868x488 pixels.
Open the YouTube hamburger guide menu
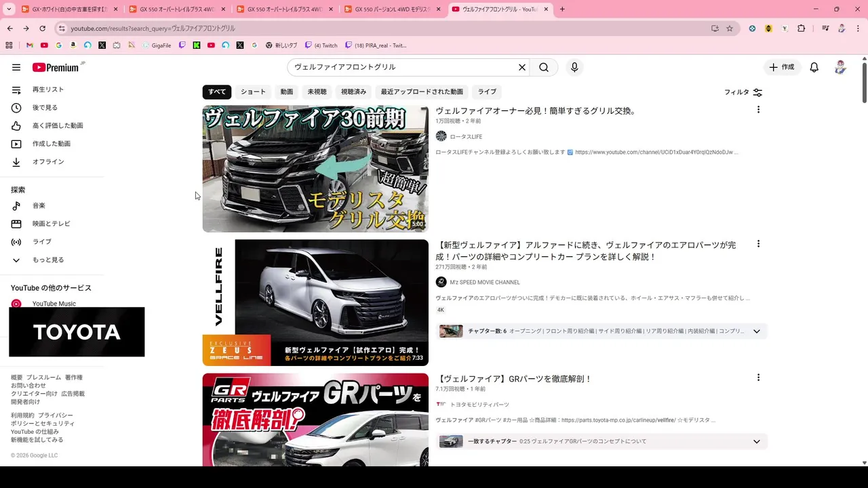pos(16,67)
